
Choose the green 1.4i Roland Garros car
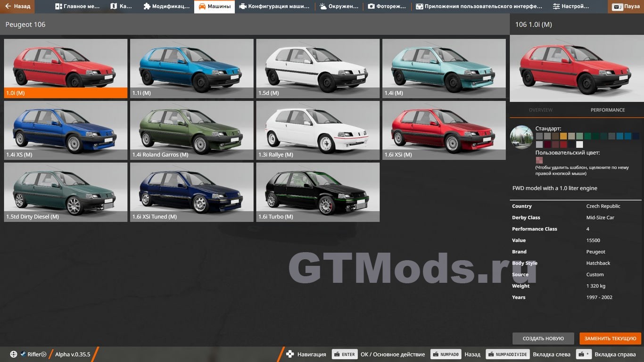pyautogui.click(x=192, y=130)
